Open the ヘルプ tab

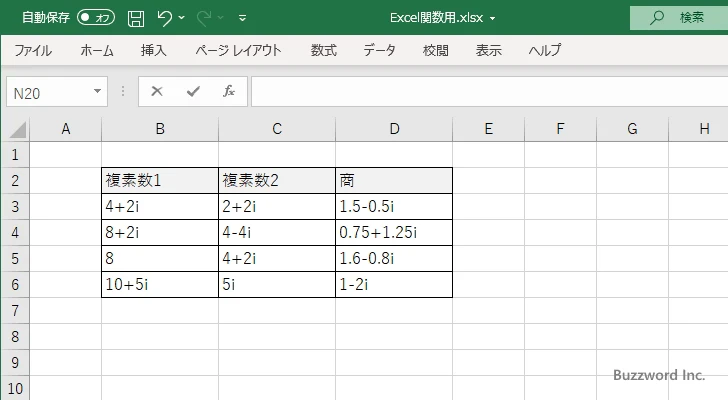(545, 50)
